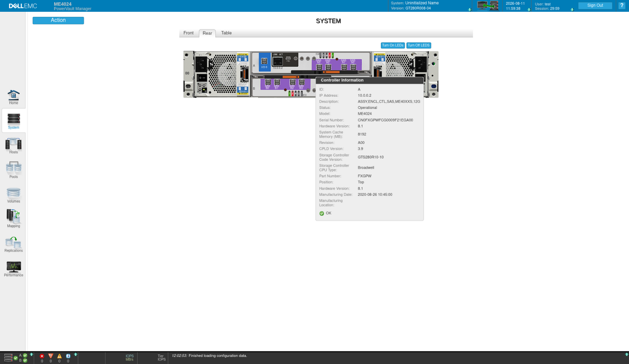Sign out of PowerVault Manager
This screenshot has width=629, height=364.
595,5
